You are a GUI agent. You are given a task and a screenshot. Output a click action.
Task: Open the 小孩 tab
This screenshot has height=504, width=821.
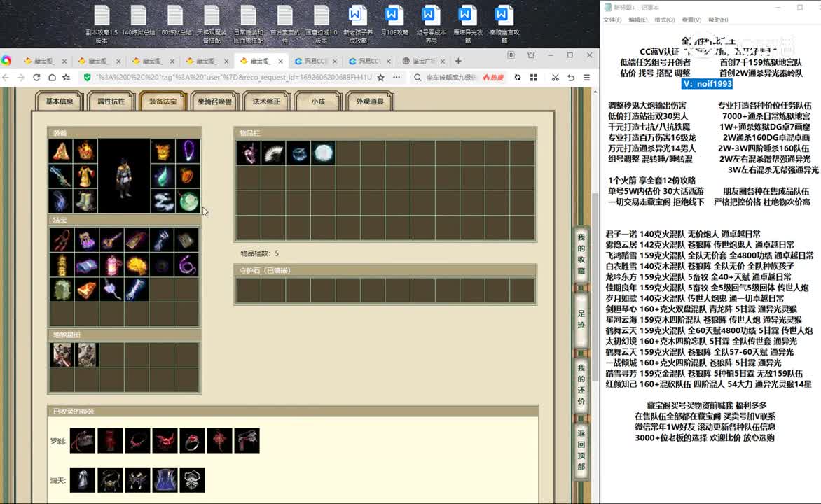(x=318, y=101)
